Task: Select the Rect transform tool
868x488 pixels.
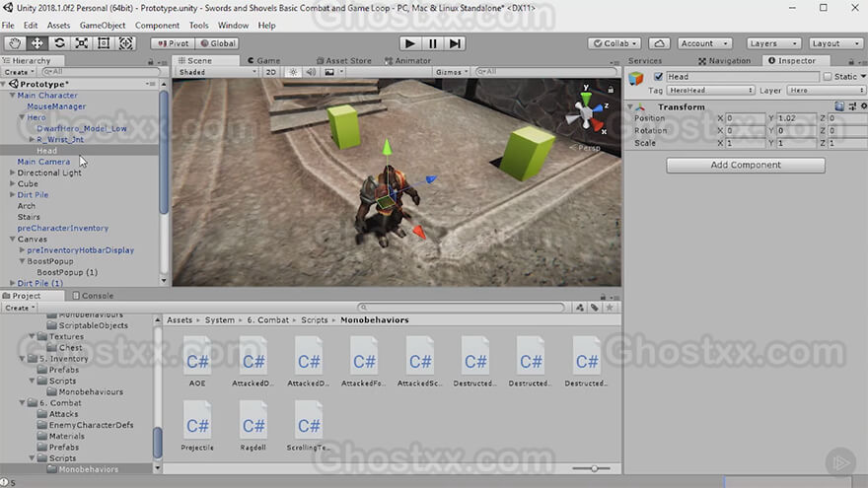Action: (104, 43)
